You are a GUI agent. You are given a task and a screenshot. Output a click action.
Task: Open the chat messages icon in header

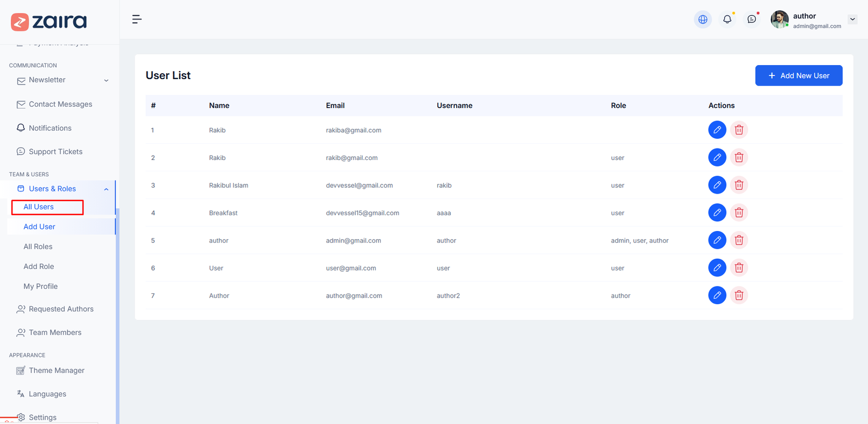pos(751,20)
